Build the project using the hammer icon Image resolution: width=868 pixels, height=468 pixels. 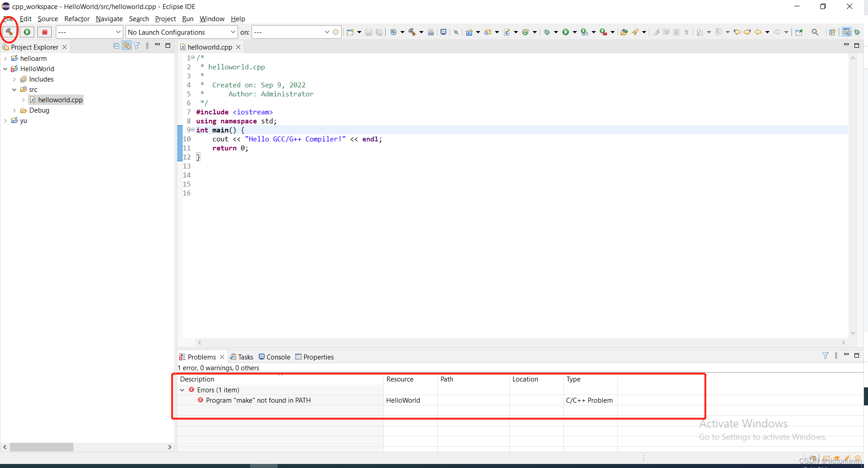click(x=9, y=31)
